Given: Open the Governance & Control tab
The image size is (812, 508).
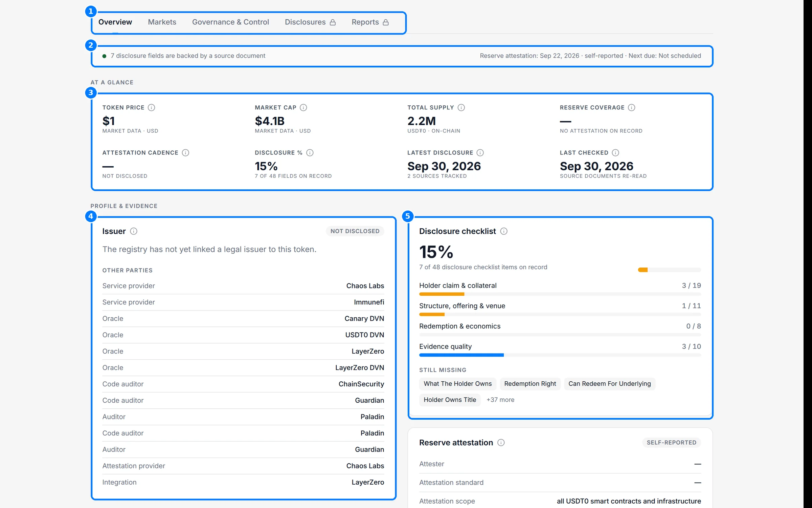Looking at the screenshot, I should [230, 22].
